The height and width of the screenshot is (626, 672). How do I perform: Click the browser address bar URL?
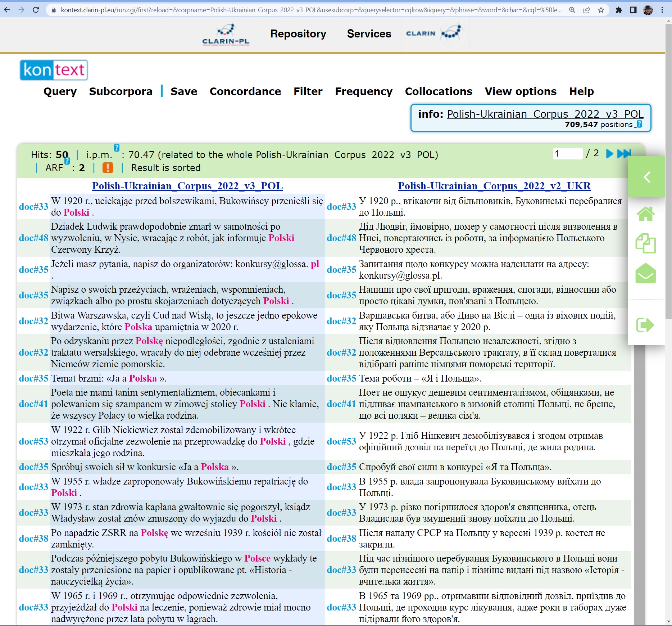311,10
